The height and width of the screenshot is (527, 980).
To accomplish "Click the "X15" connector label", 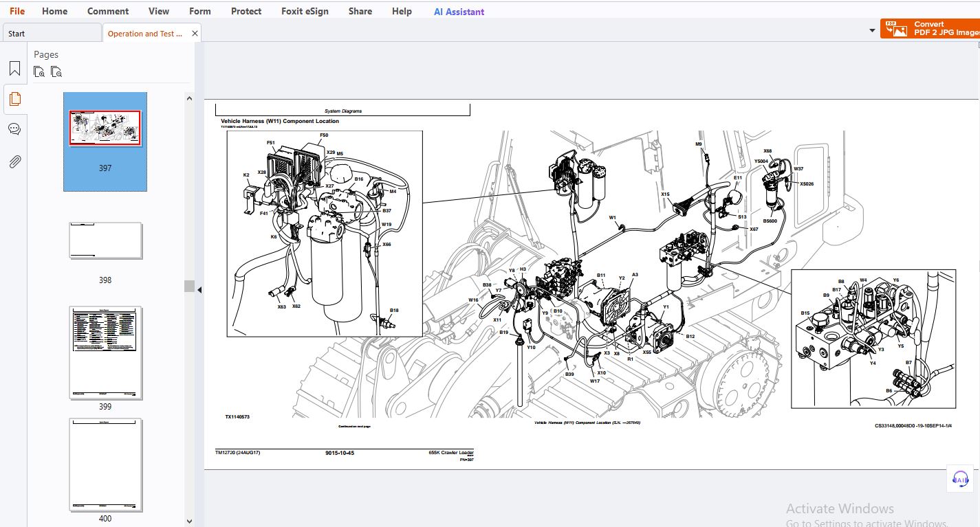I will [666, 194].
